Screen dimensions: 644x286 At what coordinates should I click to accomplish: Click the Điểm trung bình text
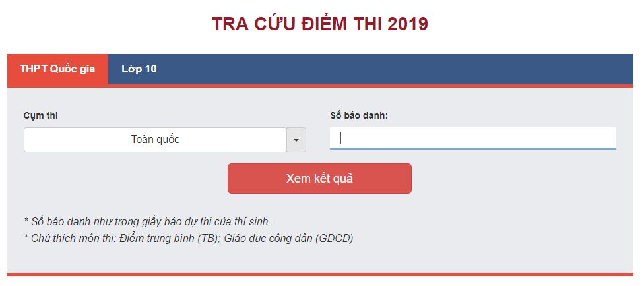tap(156, 238)
